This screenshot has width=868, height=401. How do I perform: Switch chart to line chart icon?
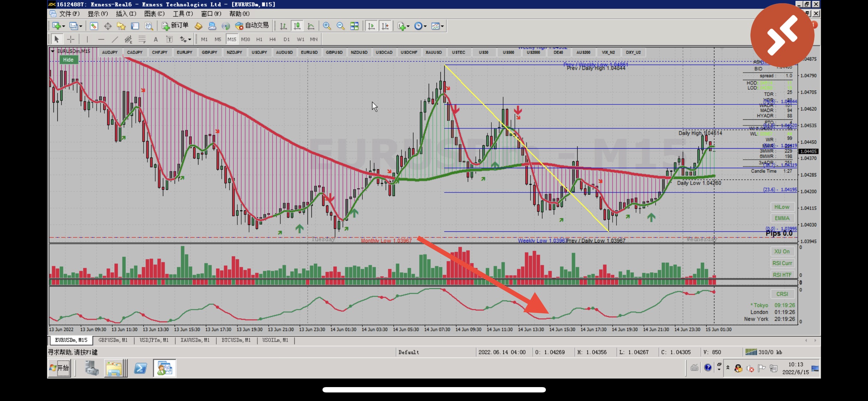point(311,26)
